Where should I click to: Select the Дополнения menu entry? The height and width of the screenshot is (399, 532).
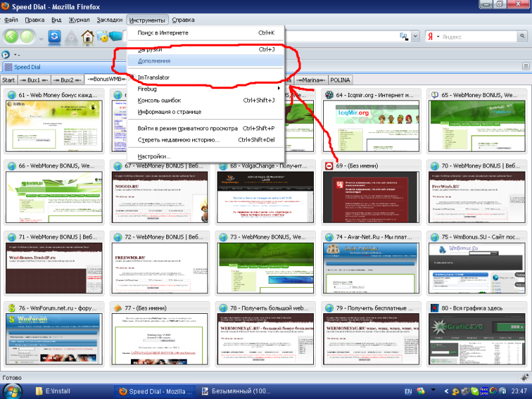(206, 61)
